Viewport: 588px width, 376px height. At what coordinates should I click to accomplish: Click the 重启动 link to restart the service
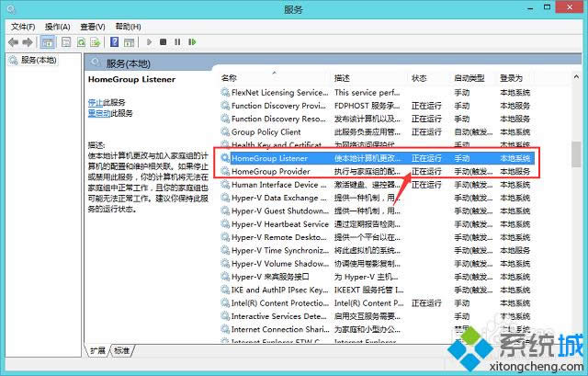(x=98, y=113)
